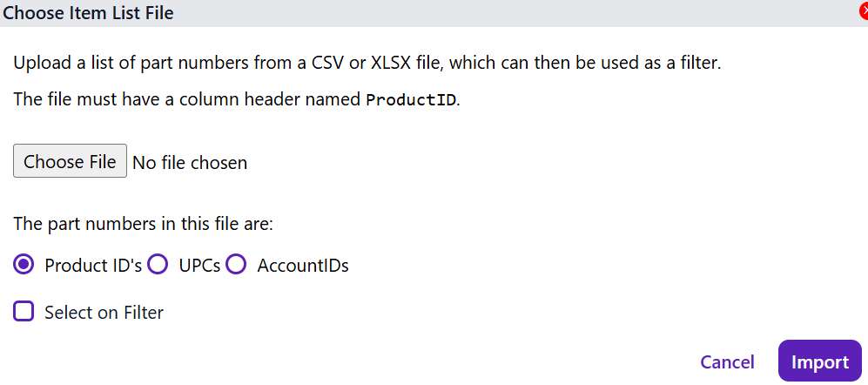
Task: Choose the AccountIDs radio option
Action: pyautogui.click(x=236, y=265)
